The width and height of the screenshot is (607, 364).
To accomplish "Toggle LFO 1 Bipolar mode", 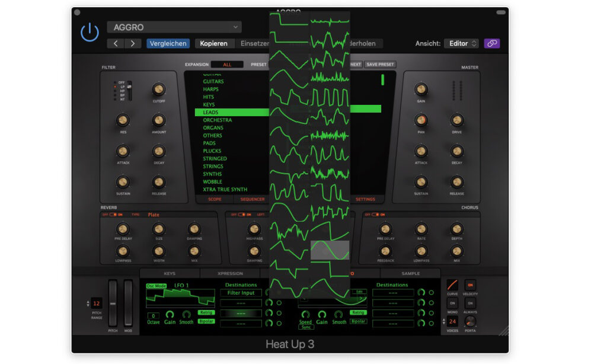I will coord(206,321).
